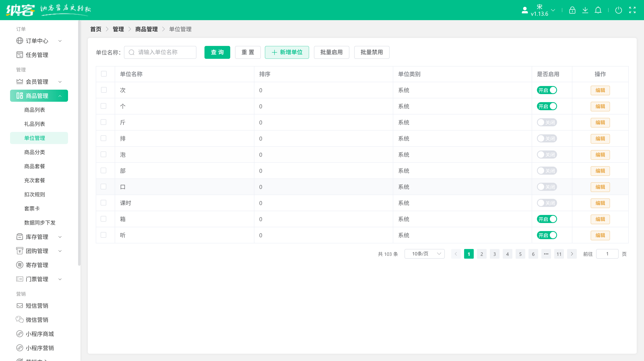
Task: Open the notifications bell icon
Action: pyautogui.click(x=598, y=10)
